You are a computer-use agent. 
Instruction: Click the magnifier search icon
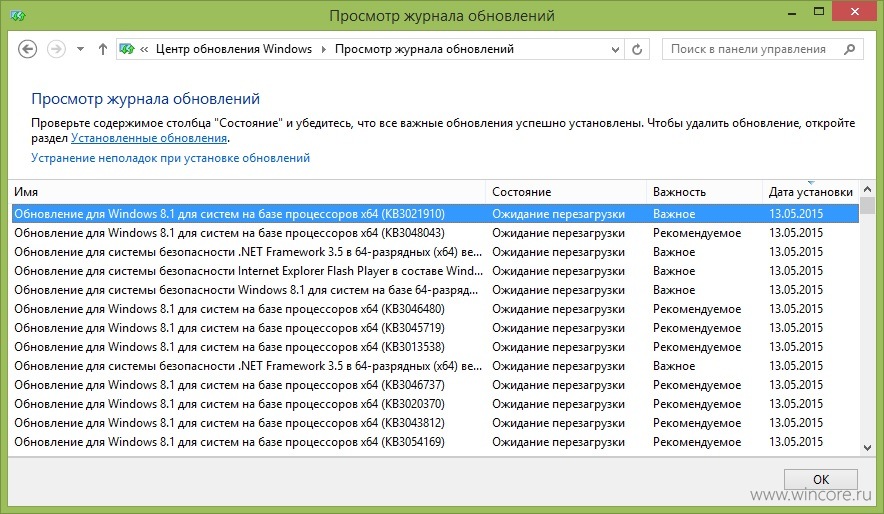(x=850, y=49)
